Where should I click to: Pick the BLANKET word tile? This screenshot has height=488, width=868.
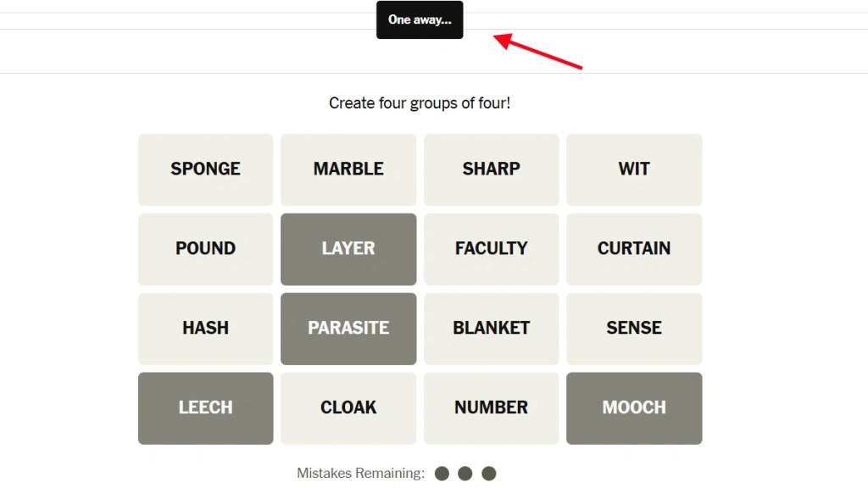point(491,329)
